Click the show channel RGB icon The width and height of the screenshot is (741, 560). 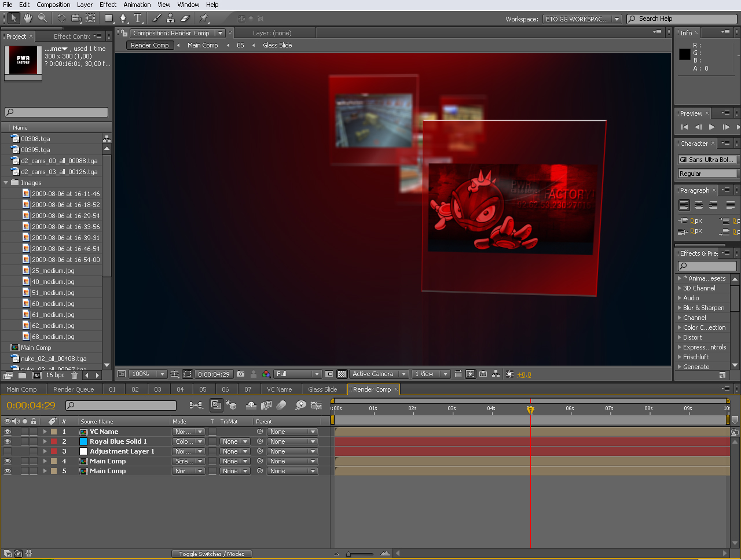[x=266, y=374]
